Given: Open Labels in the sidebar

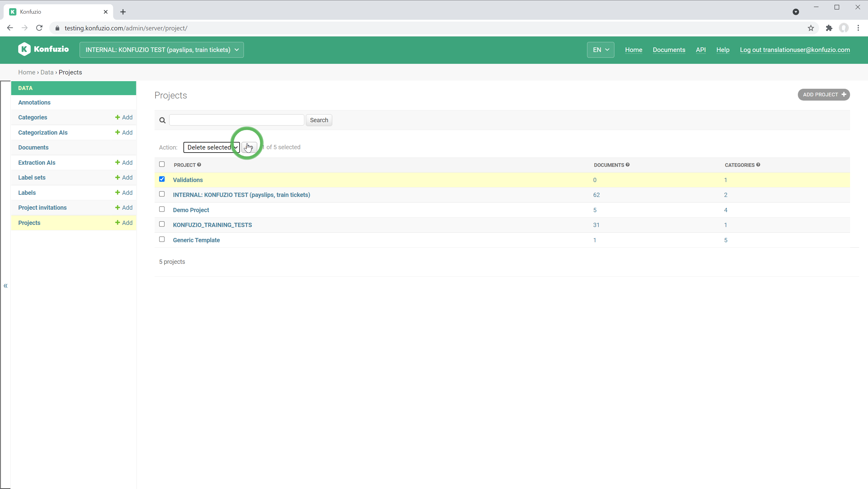Looking at the screenshot, I should point(27,193).
